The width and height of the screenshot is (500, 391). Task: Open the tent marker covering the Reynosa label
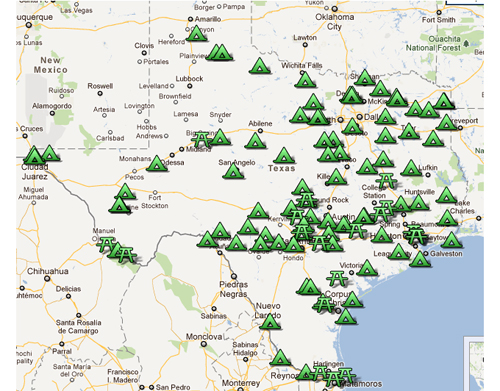pyautogui.click(x=305, y=372)
